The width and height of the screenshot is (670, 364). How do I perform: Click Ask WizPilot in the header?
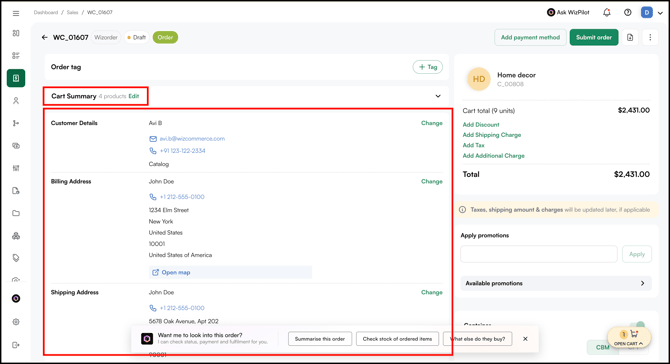click(x=568, y=12)
